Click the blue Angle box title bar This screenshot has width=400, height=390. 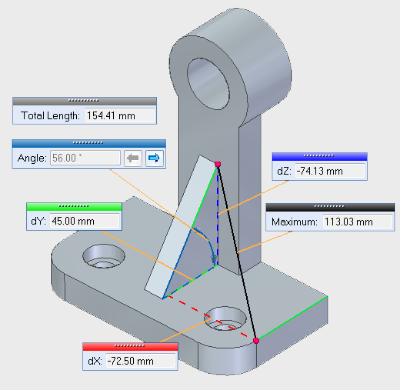point(89,143)
